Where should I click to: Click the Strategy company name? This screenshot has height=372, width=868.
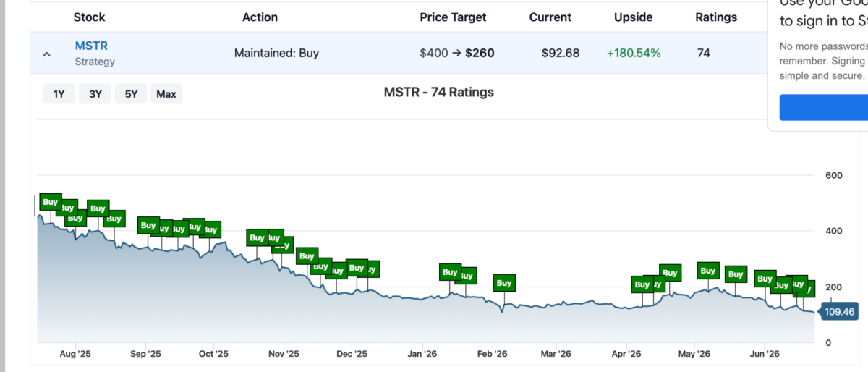click(95, 62)
